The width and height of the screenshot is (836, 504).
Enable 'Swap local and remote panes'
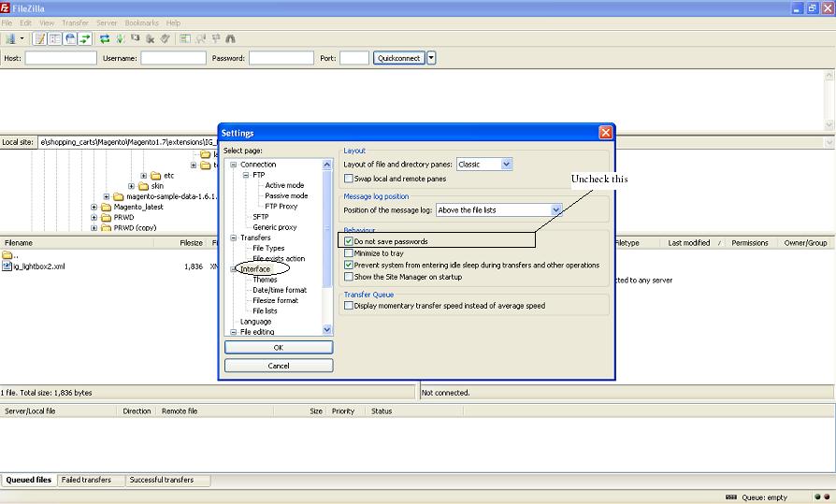(x=349, y=179)
